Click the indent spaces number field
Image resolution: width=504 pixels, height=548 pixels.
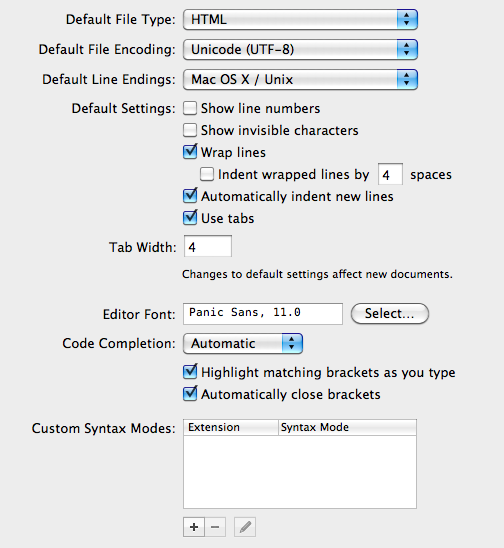[x=390, y=174]
